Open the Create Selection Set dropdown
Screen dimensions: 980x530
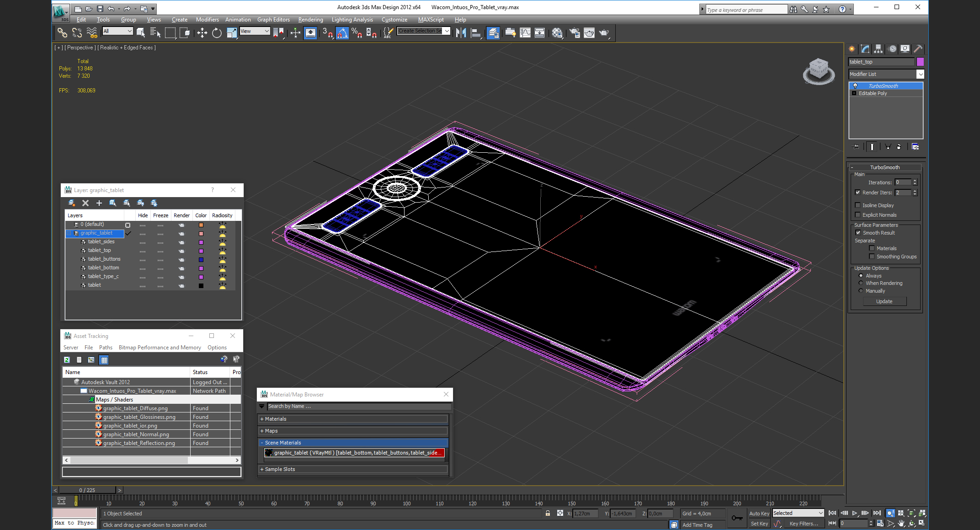click(x=424, y=31)
